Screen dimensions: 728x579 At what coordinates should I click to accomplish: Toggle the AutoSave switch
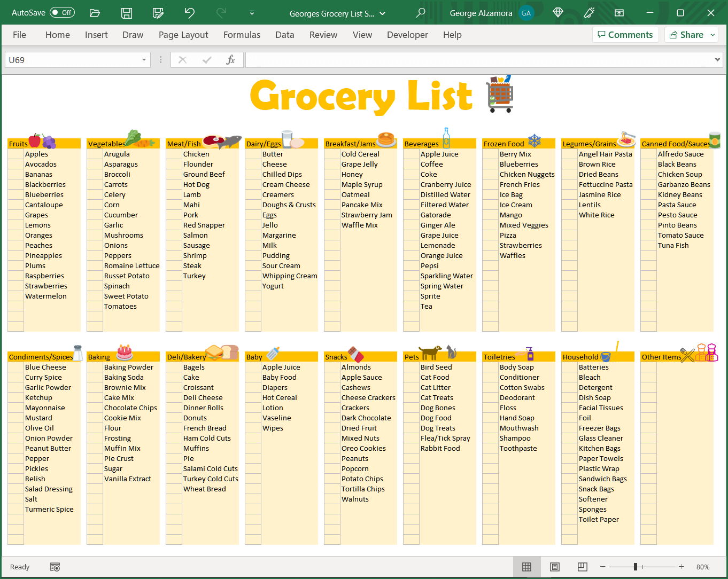pos(62,13)
